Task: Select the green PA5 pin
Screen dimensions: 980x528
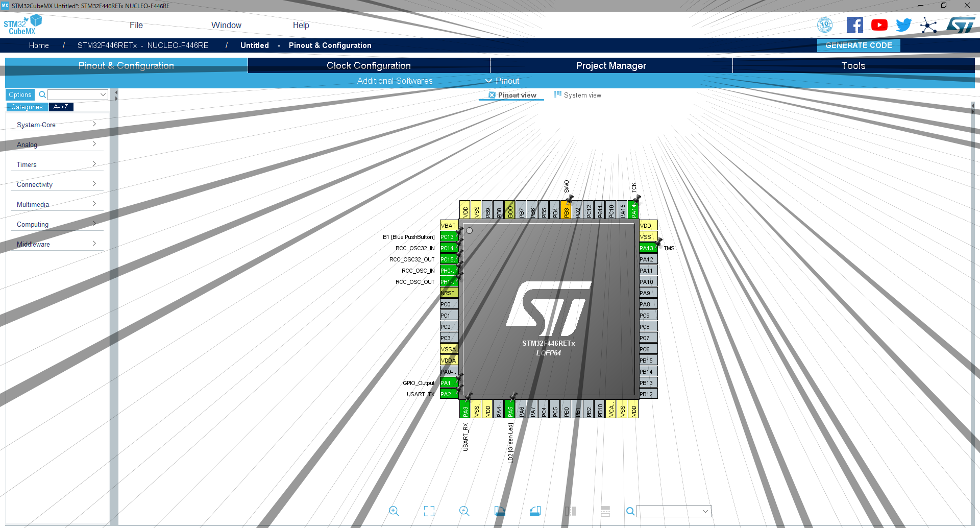Action: coord(509,409)
